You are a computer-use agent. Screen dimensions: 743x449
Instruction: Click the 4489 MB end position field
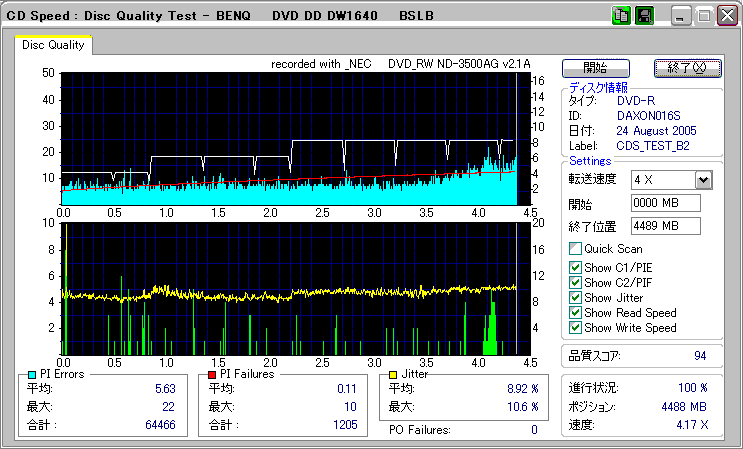pos(665,225)
